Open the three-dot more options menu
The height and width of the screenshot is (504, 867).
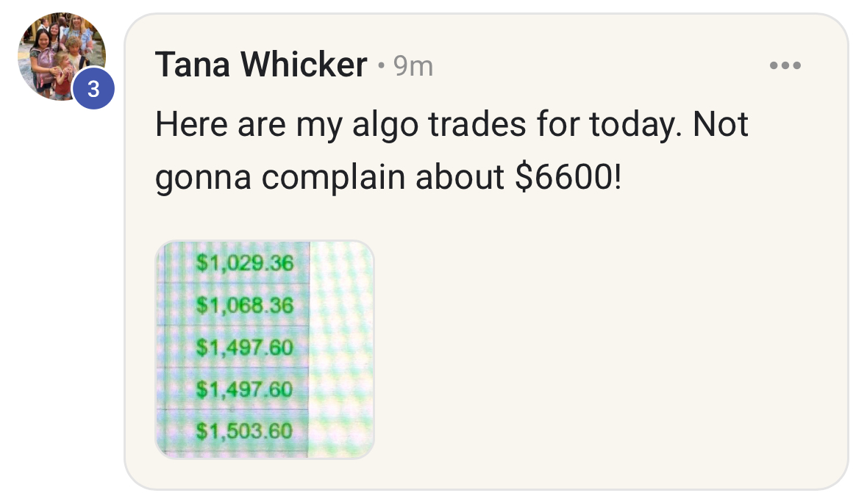point(785,65)
